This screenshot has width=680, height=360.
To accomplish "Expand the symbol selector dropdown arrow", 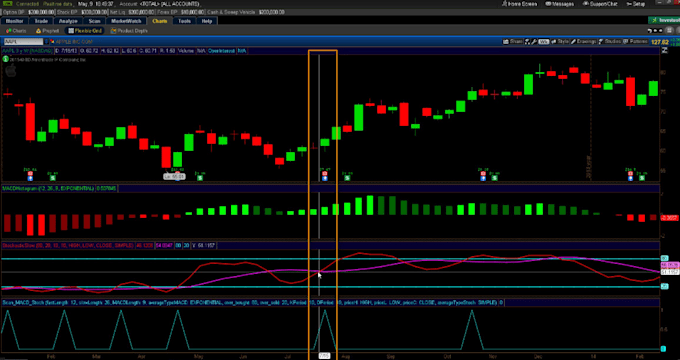I will click(x=46, y=42).
